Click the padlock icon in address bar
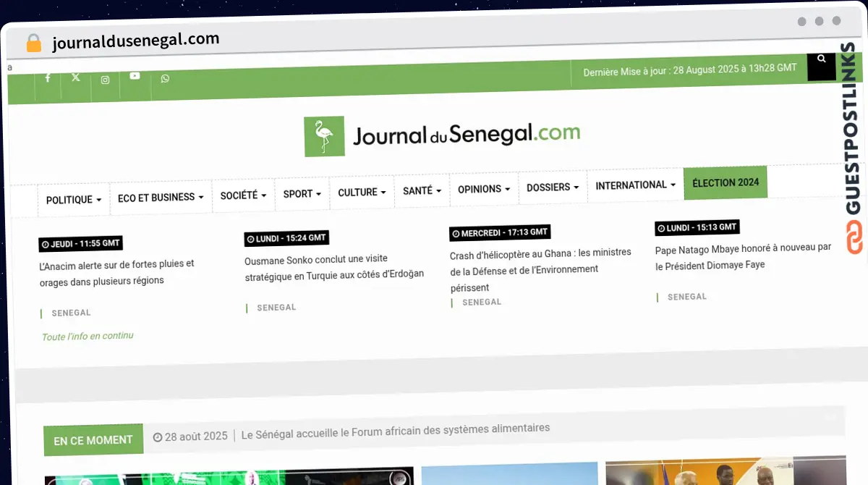This screenshot has height=485, width=868. (x=34, y=43)
